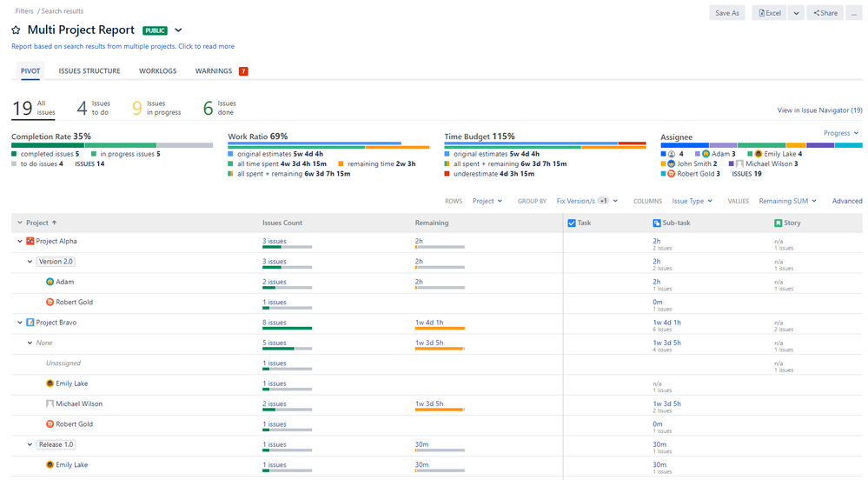Open the 1w 4d 1h Remaining link for Project Bravo
The width and height of the screenshot is (868, 480).
(x=429, y=323)
